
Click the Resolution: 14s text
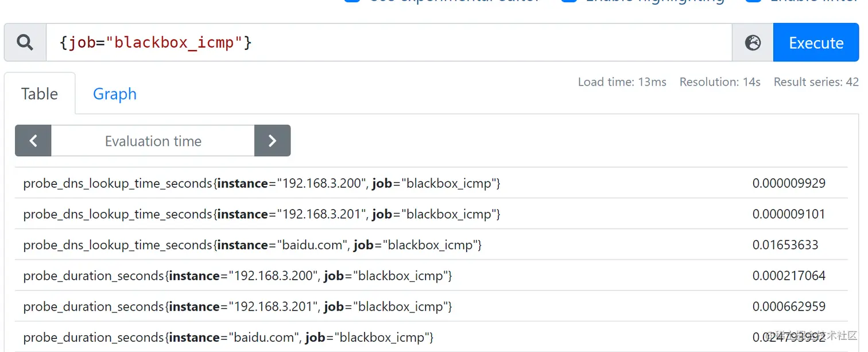coord(720,82)
